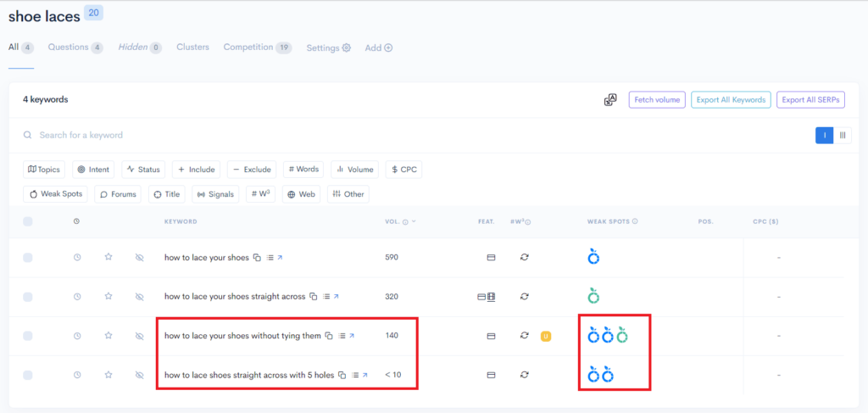This screenshot has width=868, height=413.
Task: Open the Title filter
Action: pyautogui.click(x=167, y=194)
